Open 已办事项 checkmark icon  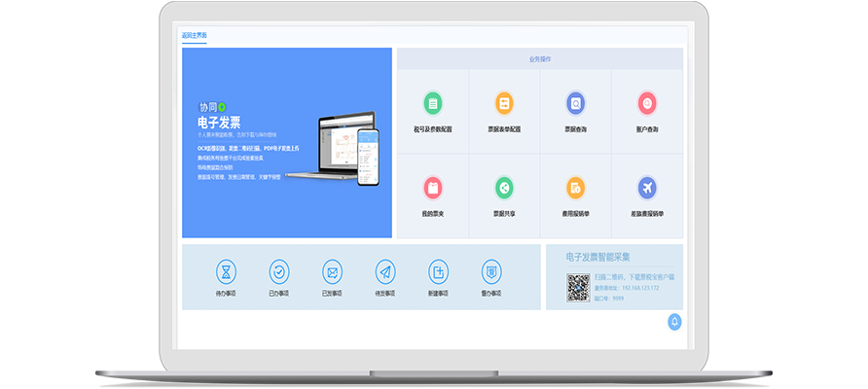click(x=278, y=271)
